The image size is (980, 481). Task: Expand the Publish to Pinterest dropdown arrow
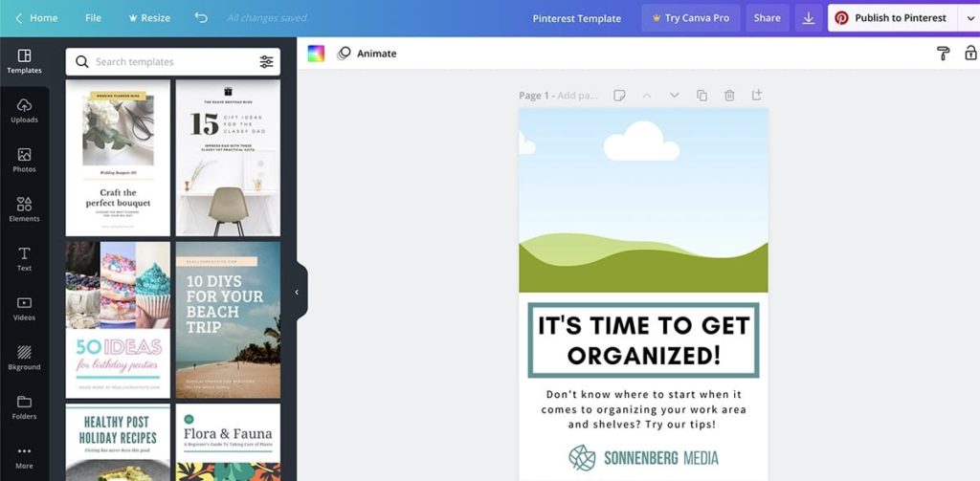click(x=969, y=18)
